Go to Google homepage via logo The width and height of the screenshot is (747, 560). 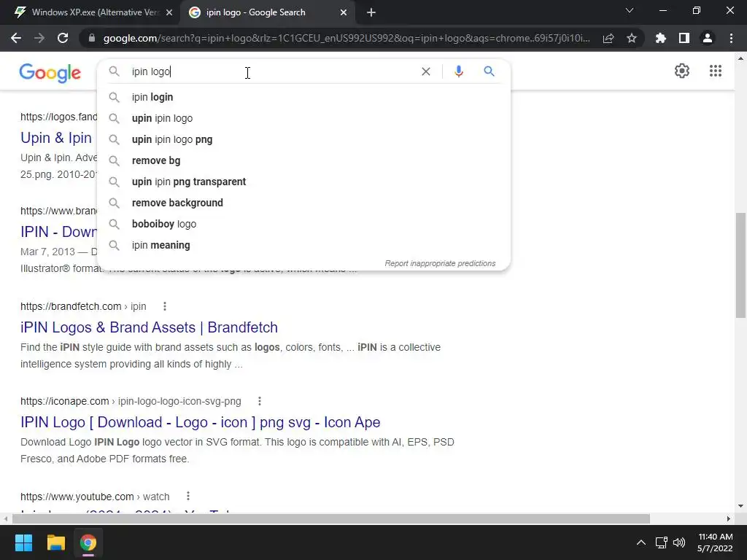50,72
